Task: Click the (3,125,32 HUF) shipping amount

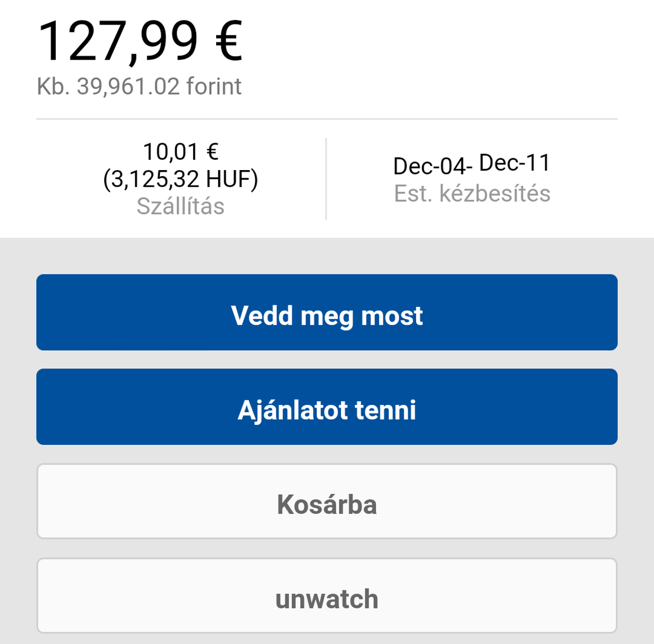Action: click(180, 179)
